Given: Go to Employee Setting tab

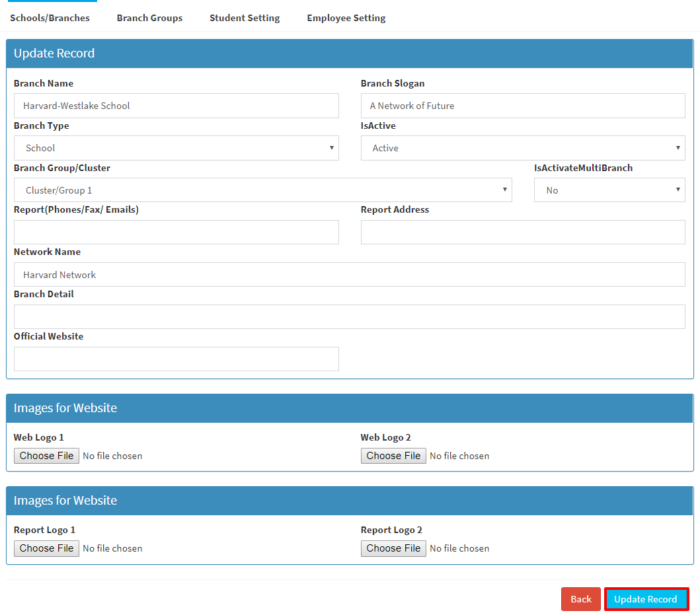Looking at the screenshot, I should [346, 18].
